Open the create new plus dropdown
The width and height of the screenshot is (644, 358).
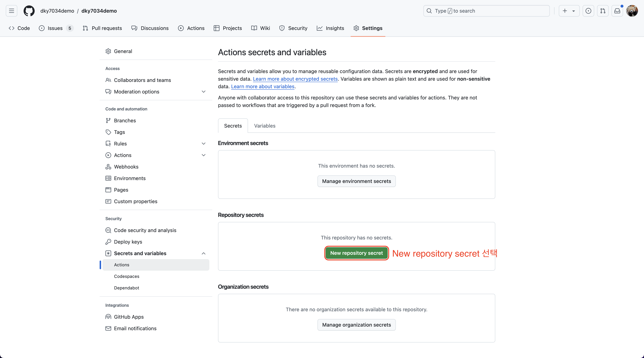(569, 11)
